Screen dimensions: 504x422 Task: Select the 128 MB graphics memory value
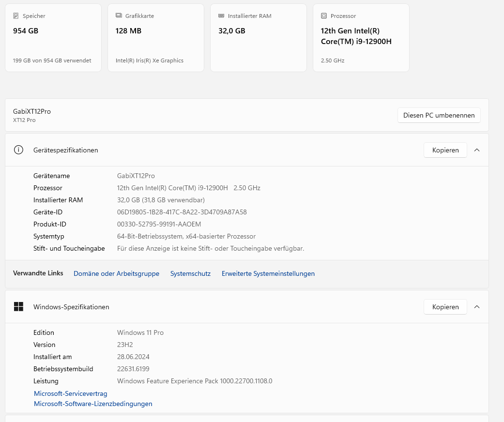[x=128, y=31]
